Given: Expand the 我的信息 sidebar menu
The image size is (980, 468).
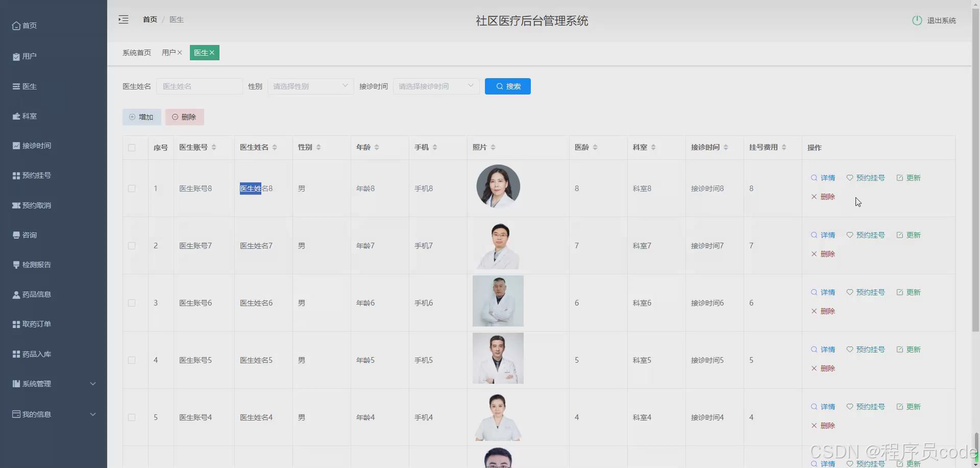Looking at the screenshot, I should click(54, 414).
